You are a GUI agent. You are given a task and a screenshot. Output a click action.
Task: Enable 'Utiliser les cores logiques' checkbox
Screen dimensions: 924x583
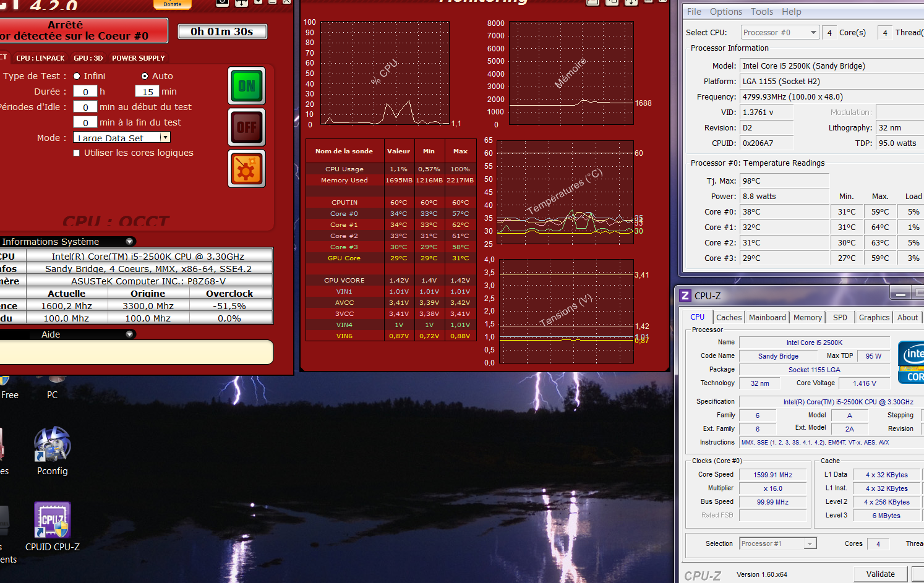pos(77,153)
